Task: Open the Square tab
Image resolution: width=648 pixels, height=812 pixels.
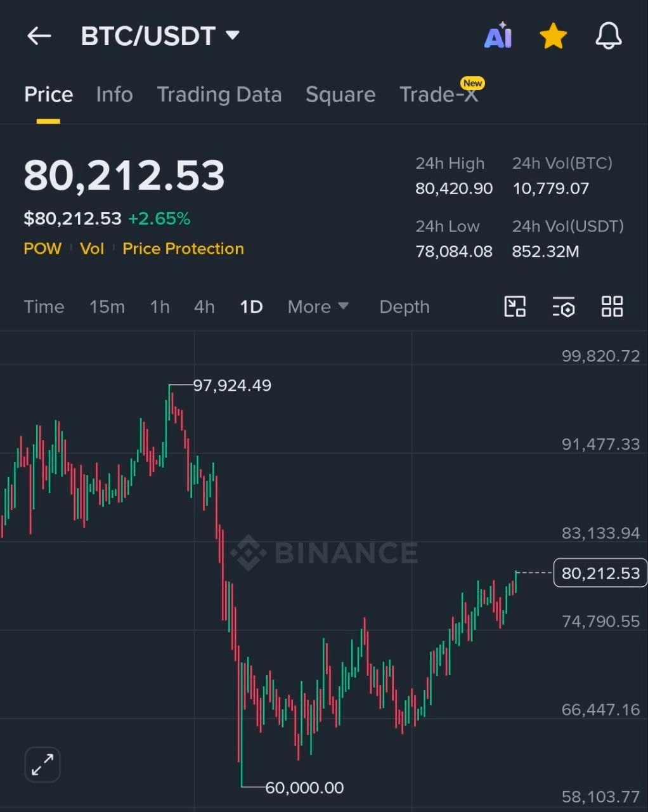Action: coord(340,95)
